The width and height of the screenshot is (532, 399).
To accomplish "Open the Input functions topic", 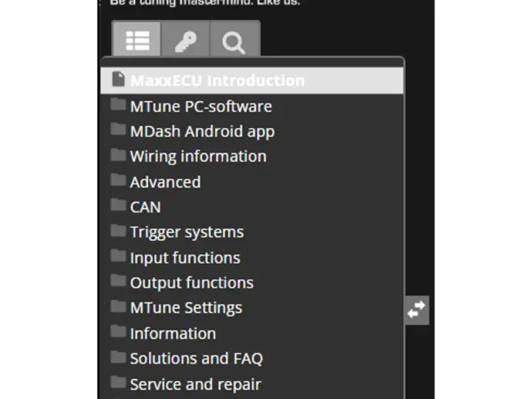I will [185, 258].
